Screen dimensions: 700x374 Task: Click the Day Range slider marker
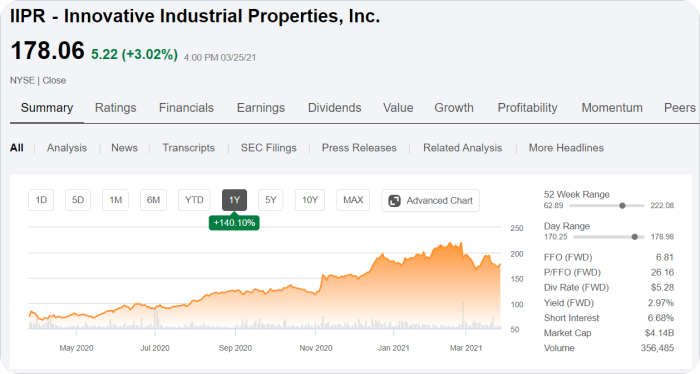634,237
